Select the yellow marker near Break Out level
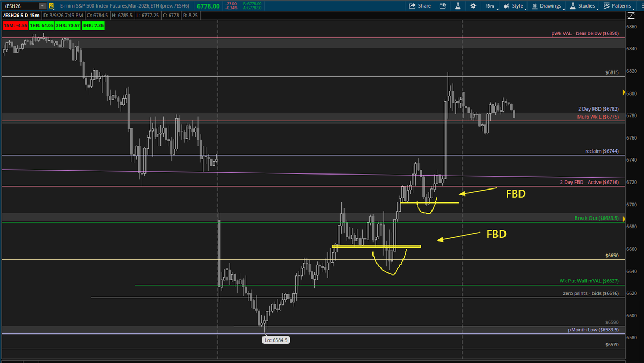Image resolution: width=644 pixels, height=363 pixels. (x=623, y=219)
